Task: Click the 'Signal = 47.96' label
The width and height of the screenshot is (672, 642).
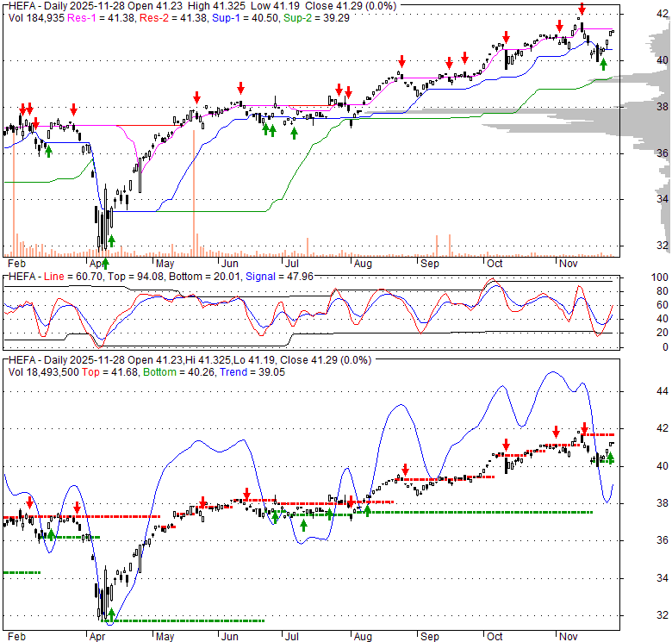Action: coord(279,277)
